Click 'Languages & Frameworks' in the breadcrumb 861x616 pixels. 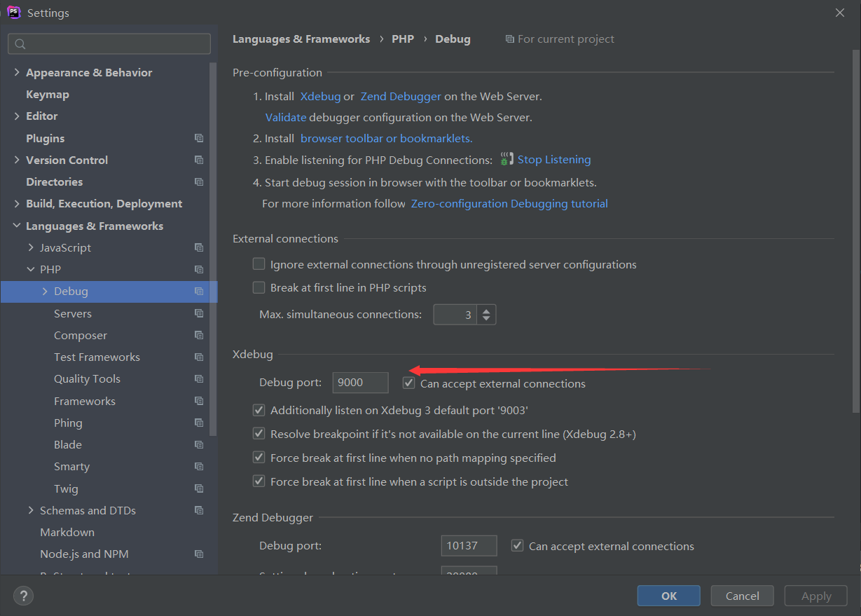pyautogui.click(x=301, y=39)
